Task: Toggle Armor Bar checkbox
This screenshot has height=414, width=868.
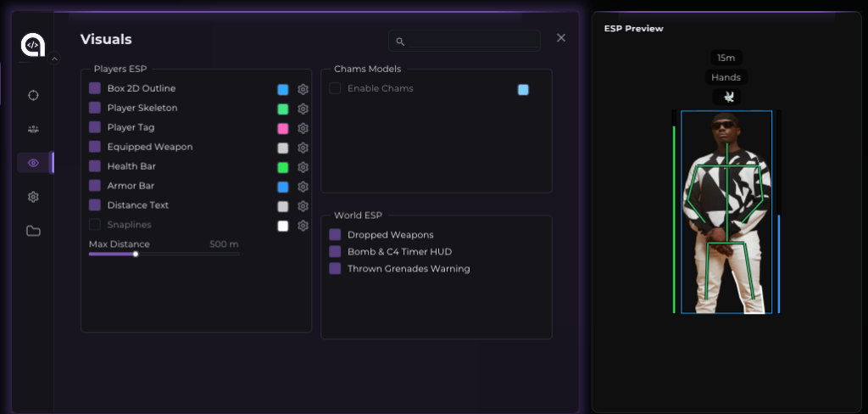Action: point(95,185)
